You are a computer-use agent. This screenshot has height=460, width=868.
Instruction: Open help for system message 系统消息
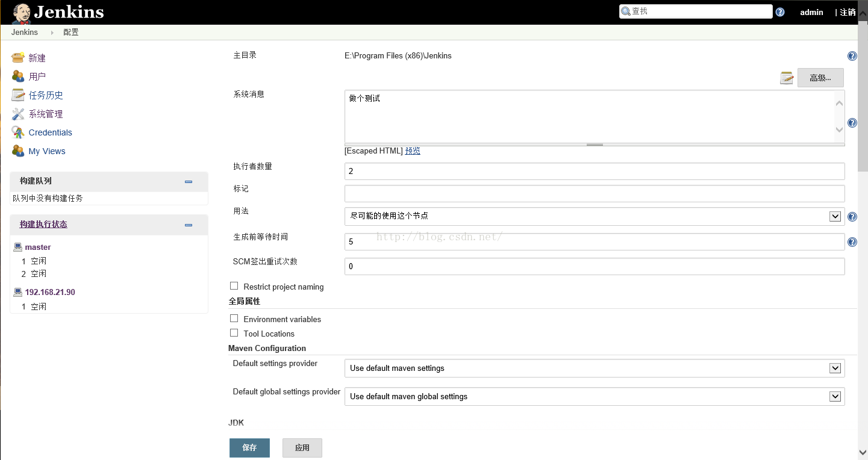click(x=852, y=123)
